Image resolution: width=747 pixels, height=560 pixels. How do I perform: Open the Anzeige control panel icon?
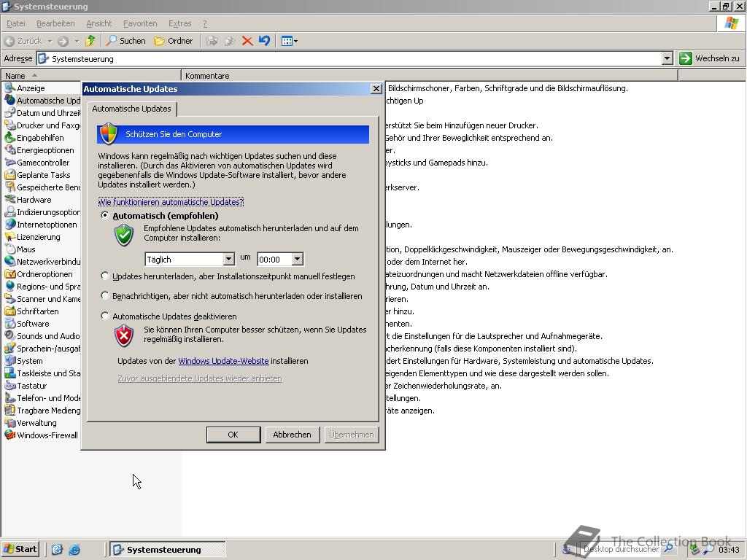[10, 88]
